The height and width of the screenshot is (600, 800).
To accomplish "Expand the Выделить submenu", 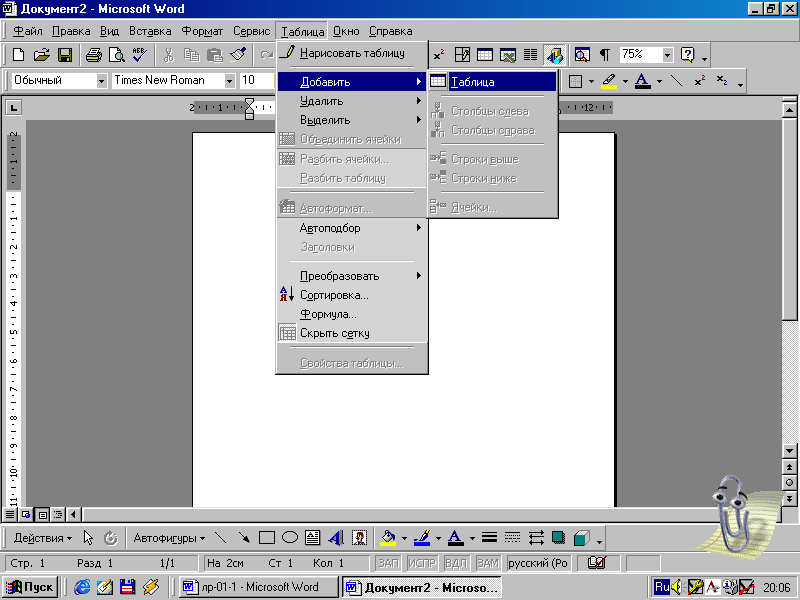I will coord(352,120).
